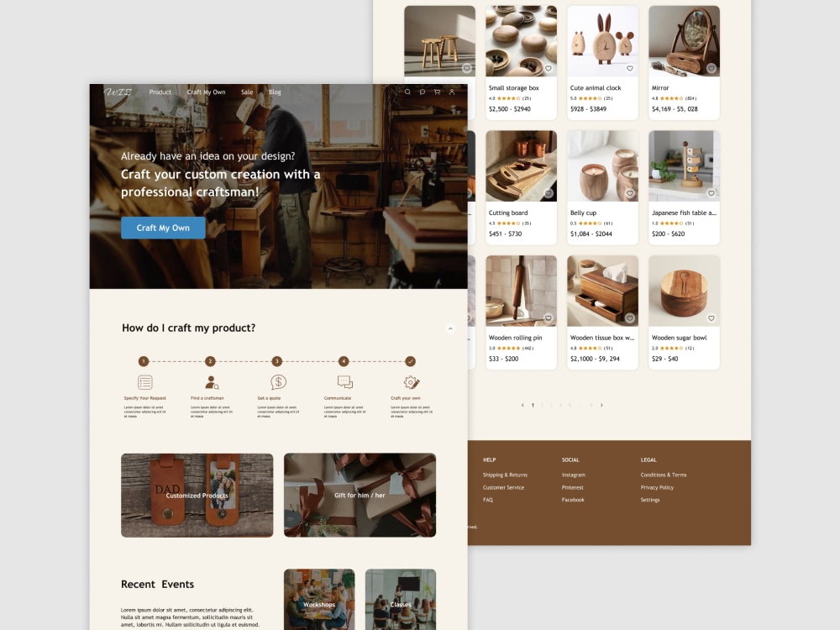Select step 4 circle in the process timeline
The height and width of the screenshot is (630, 840).
pyautogui.click(x=344, y=361)
